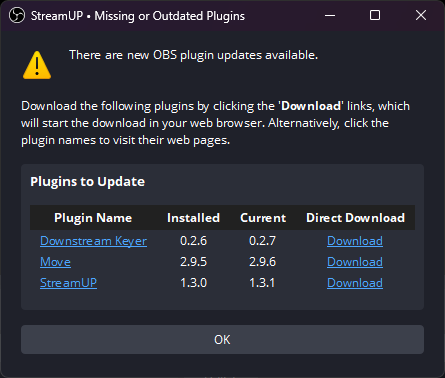Screen dimensions: 445x378
Task: Open the Downstream Keyer plugin page
Action: 93,241
